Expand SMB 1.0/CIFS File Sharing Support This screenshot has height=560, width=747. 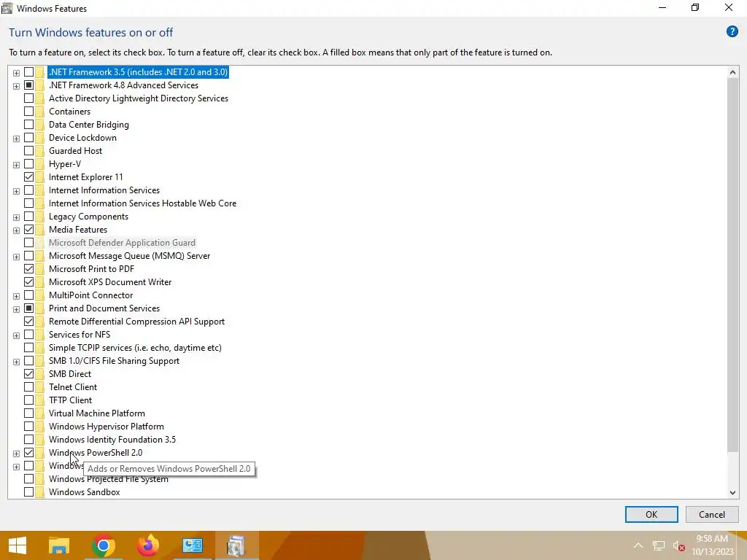pyautogui.click(x=16, y=362)
